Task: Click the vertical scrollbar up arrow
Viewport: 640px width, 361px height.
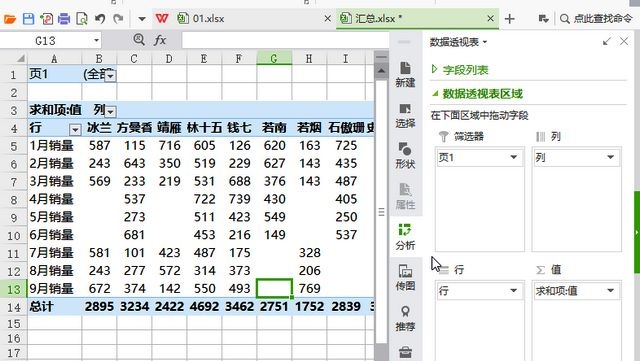Action: (381, 71)
